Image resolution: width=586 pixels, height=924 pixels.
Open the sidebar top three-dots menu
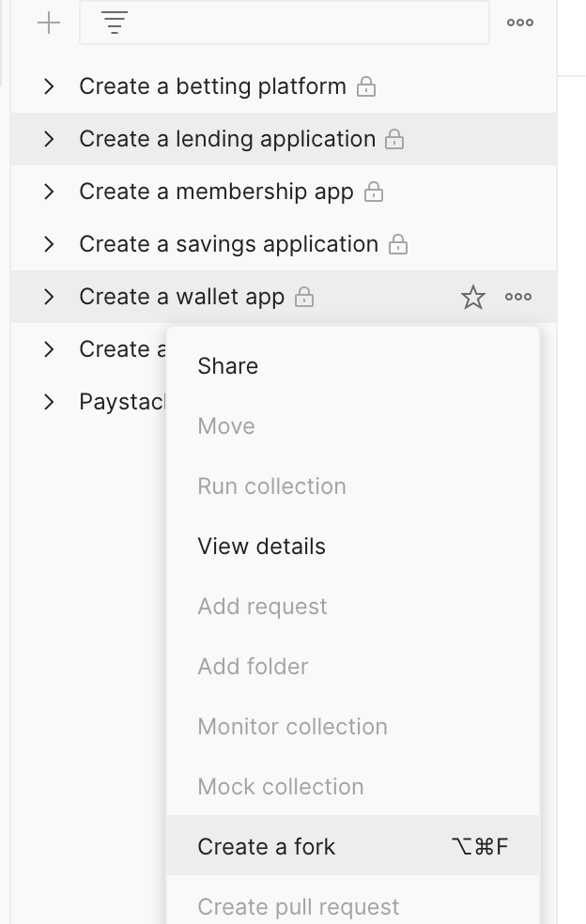click(x=520, y=23)
